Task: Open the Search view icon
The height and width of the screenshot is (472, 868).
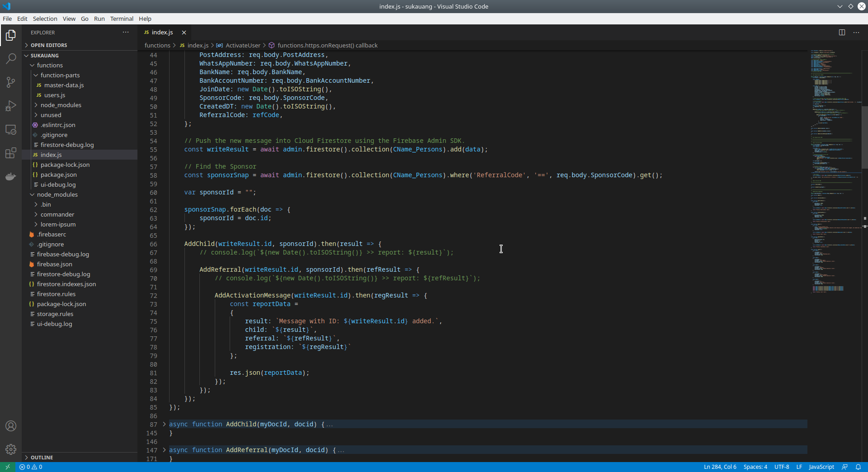Action: [11, 59]
